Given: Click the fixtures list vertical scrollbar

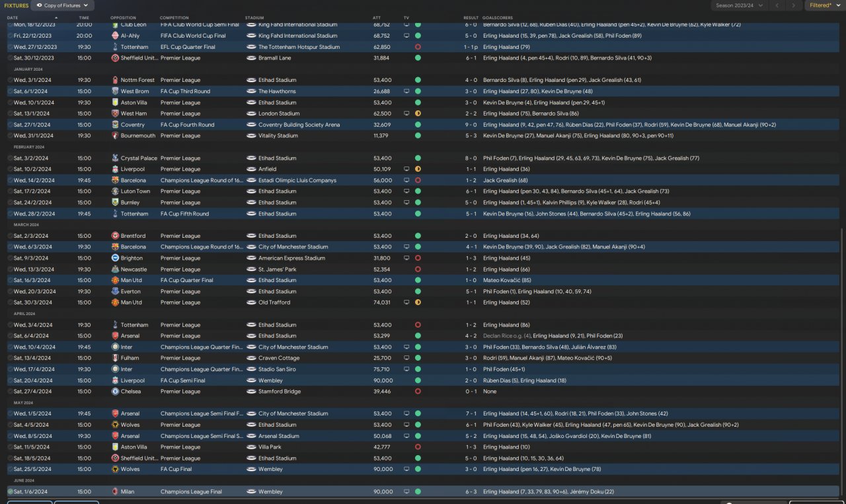Looking at the screenshot, I should pos(843,363).
